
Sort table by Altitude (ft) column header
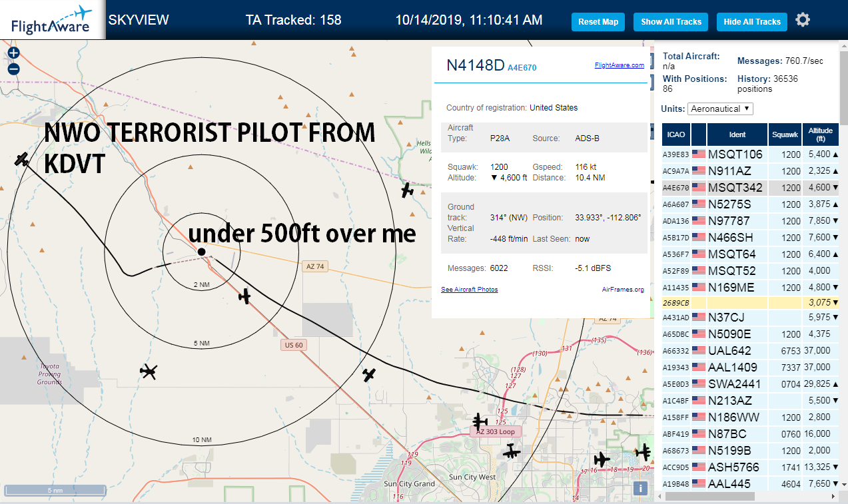point(821,134)
